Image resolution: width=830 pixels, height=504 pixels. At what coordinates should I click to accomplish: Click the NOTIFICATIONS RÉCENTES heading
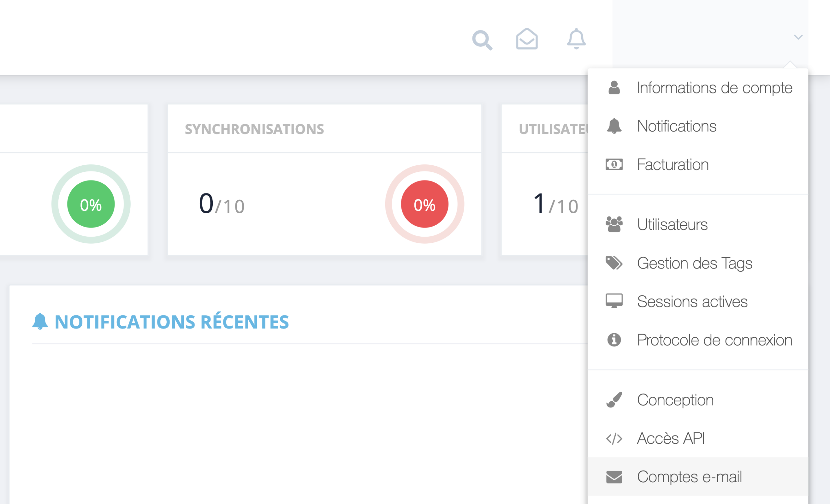tap(172, 322)
